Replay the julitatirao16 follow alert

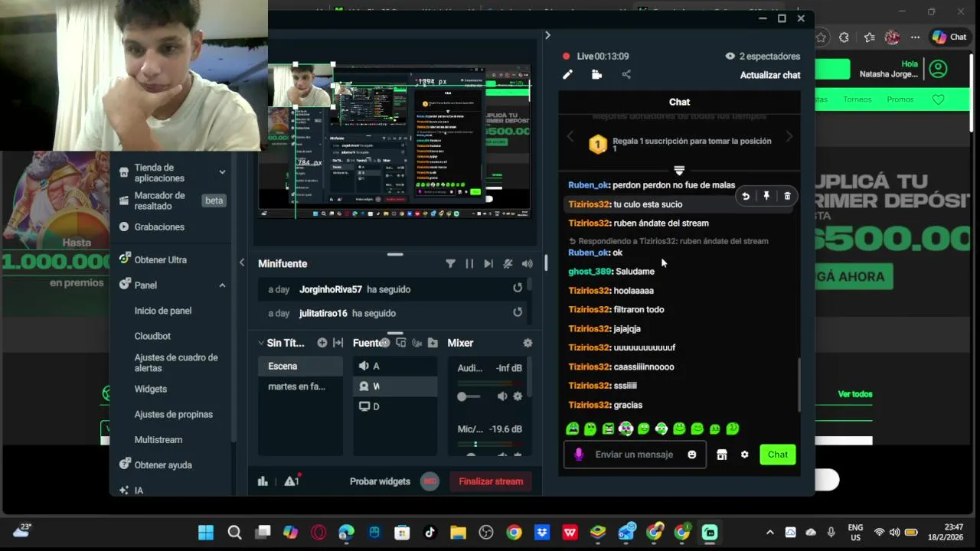click(518, 312)
